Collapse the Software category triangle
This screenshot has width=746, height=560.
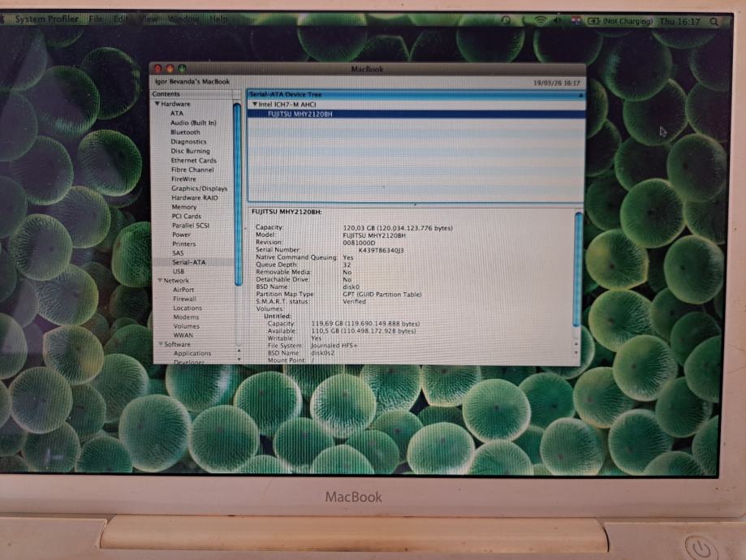161,343
